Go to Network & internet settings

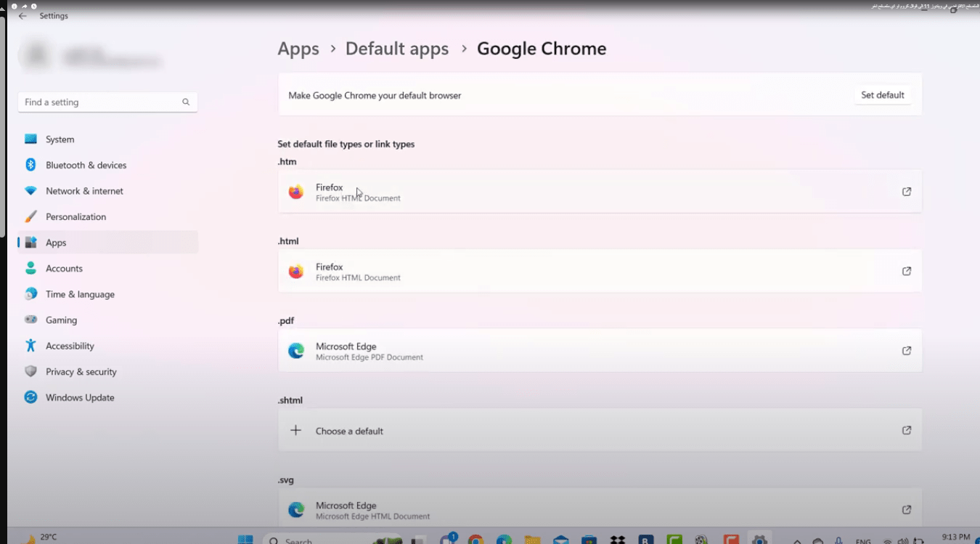pyautogui.click(x=107, y=191)
